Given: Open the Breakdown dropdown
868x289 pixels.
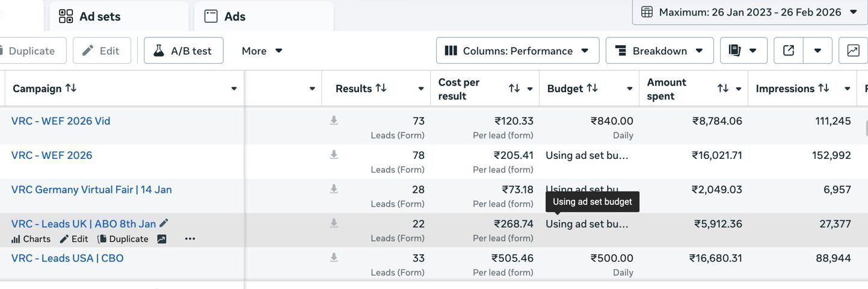Looking at the screenshot, I should pyautogui.click(x=659, y=51).
